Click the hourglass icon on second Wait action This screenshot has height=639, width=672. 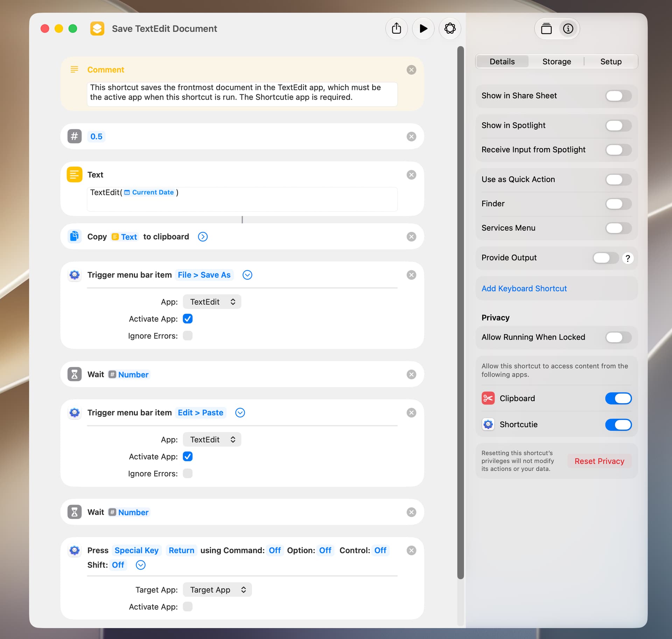(x=75, y=512)
